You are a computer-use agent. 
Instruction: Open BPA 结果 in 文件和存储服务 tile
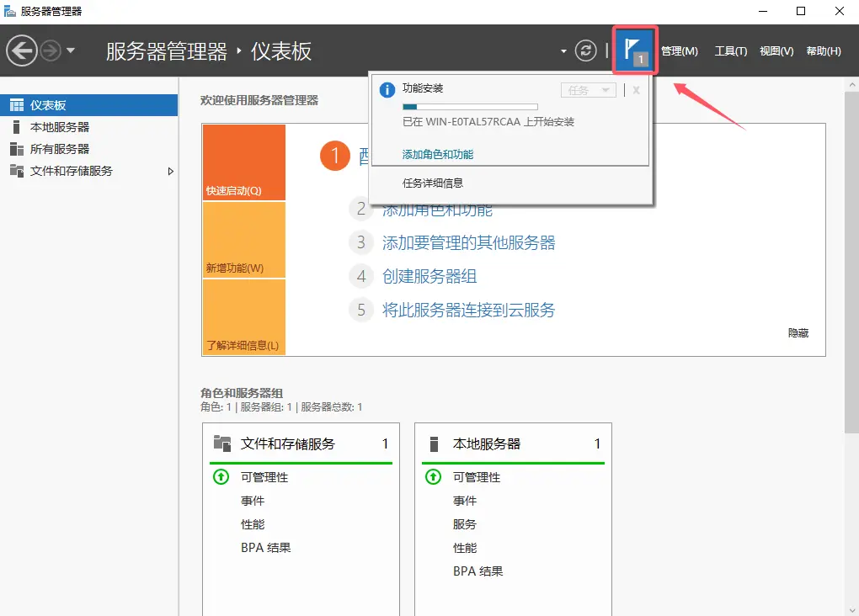point(265,548)
